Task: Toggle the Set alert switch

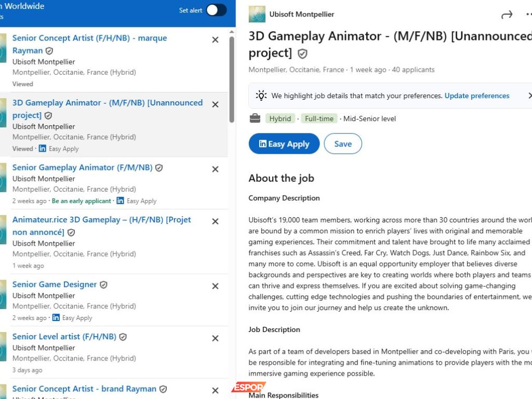Action: coord(216,10)
